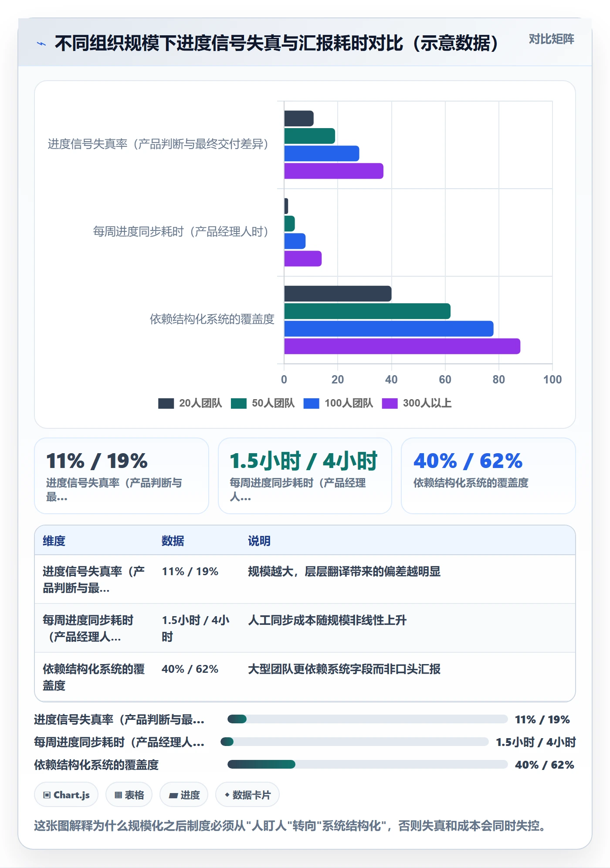Click dark 20人团队 bar in 覆盖度 group

tap(338, 294)
